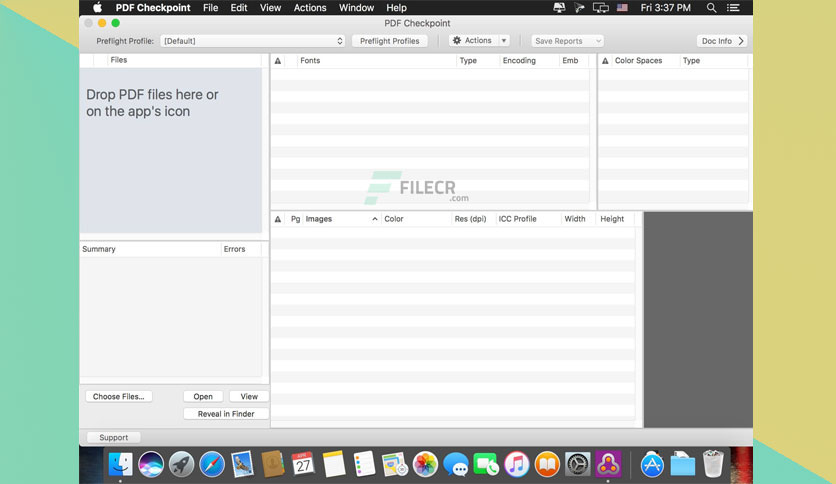Sort images by Height column
The image size is (836, 484).
pos(612,219)
